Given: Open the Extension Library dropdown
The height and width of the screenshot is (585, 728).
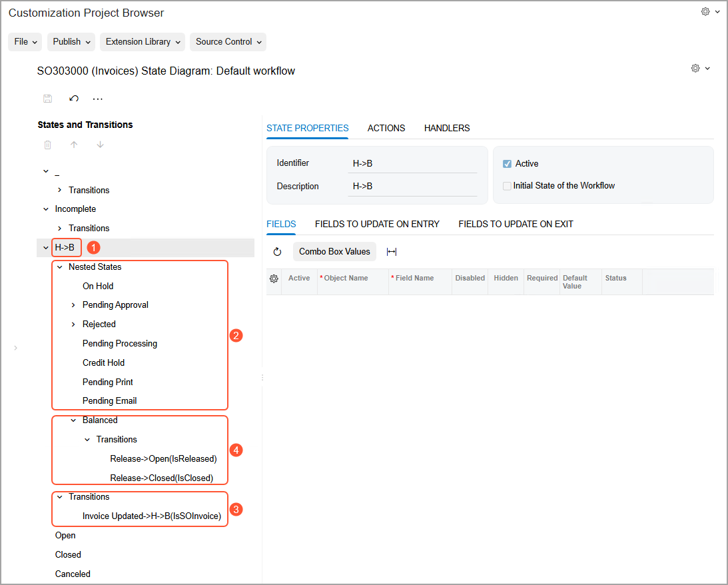Looking at the screenshot, I should tap(143, 41).
